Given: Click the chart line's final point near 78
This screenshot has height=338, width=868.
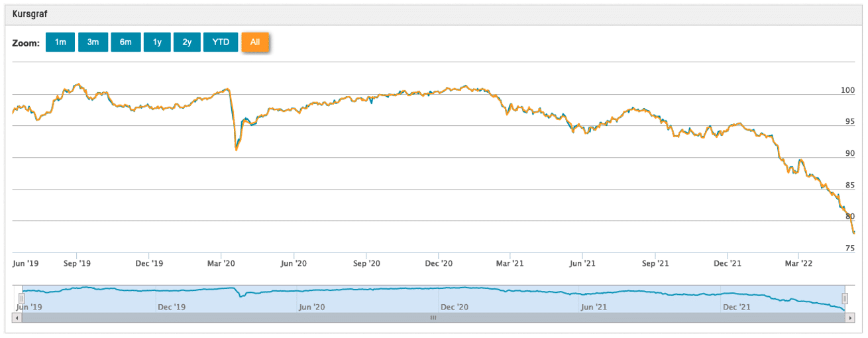Looking at the screenshot, I should click(853, 233).
